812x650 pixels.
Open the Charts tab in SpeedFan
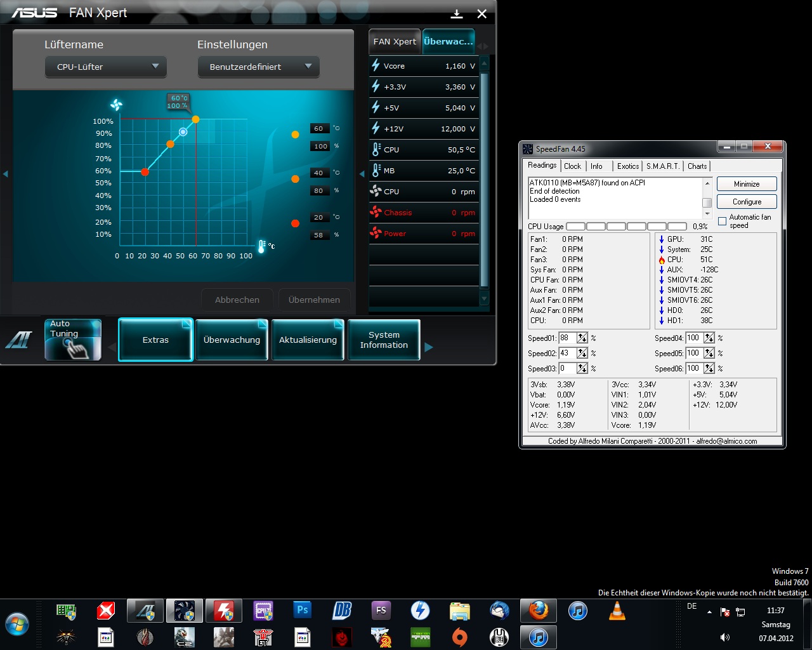click(x=697, y=166)
